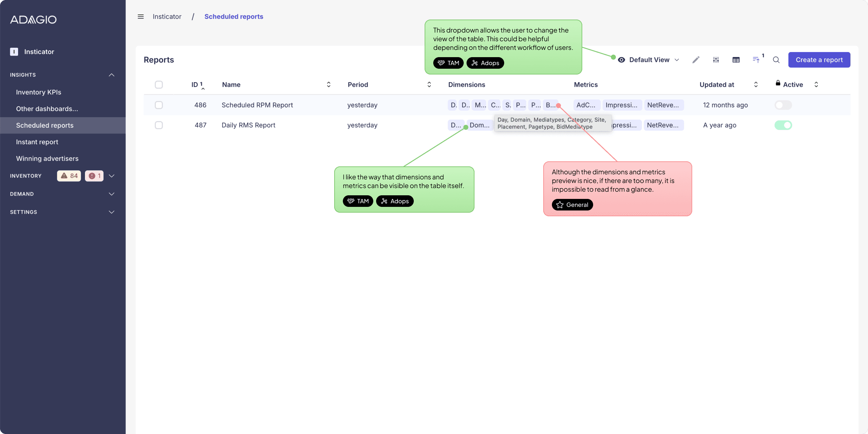The image size is (868, 434).
Task: Open the Daily RMS Report name
Action: pos(248,125)
